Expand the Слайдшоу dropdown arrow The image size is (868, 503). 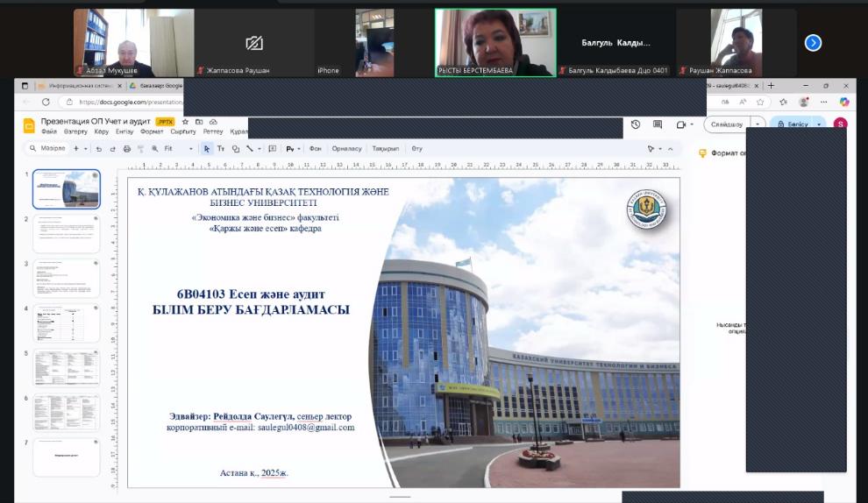(x=758, y=124)
